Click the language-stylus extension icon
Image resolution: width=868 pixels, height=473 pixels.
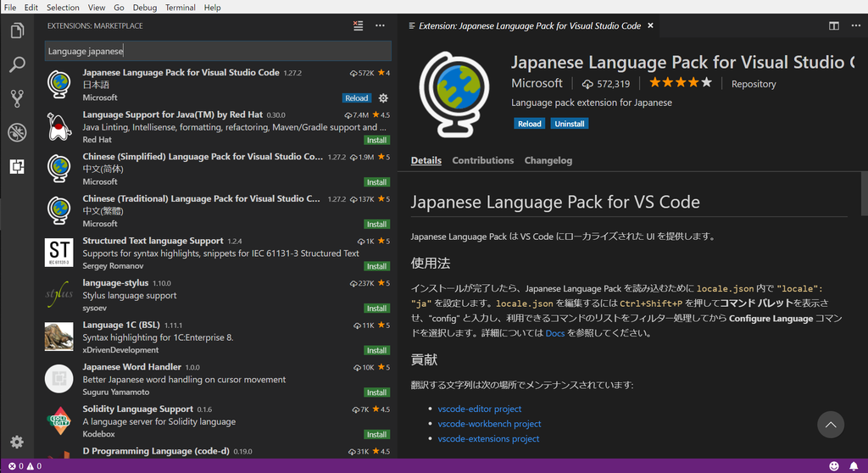pos(58,295)
